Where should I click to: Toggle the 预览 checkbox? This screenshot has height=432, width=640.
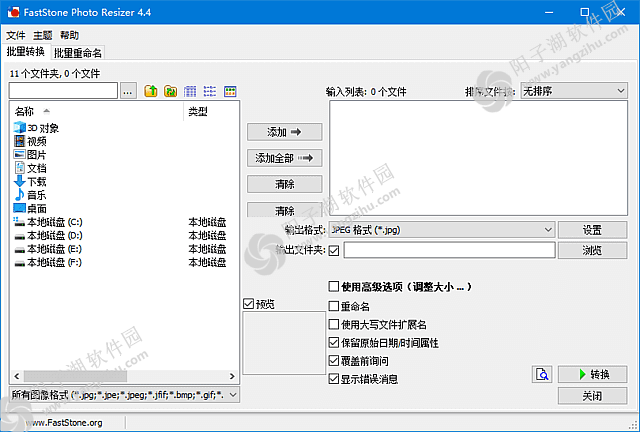pyautogui.click(x=248, y=303)
